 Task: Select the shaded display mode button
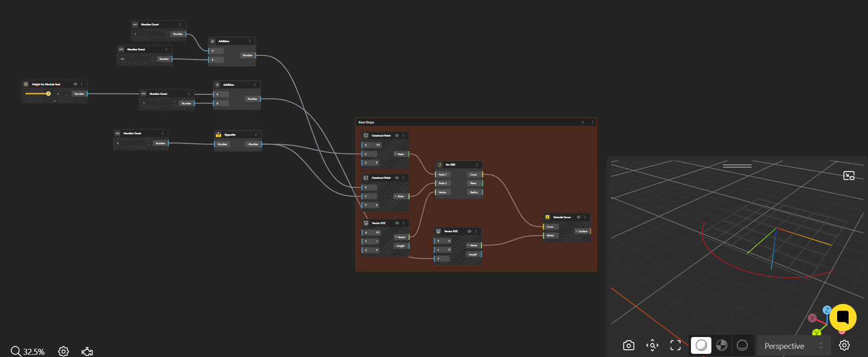[x=701, y=346]
